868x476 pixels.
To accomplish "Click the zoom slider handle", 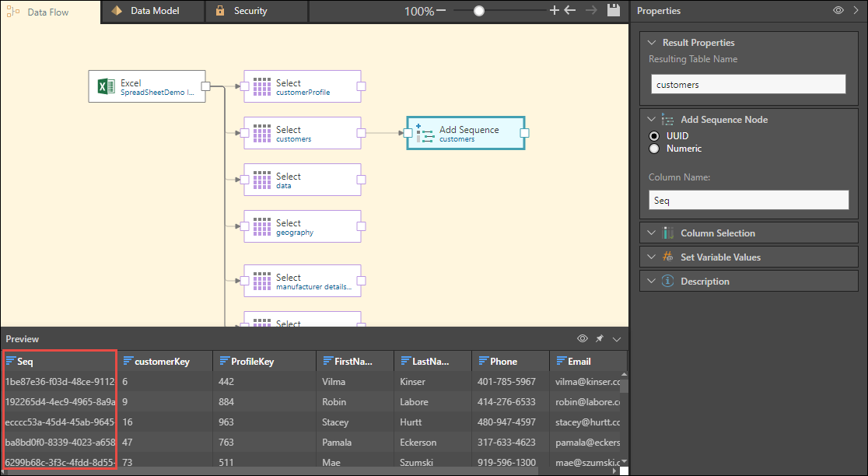I will pyautogui.click(x=479, y=11).
